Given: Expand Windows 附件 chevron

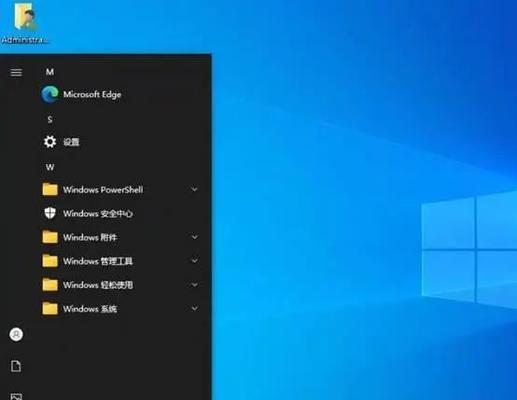Looking at the screenshot, I should (x=194, y=237).
